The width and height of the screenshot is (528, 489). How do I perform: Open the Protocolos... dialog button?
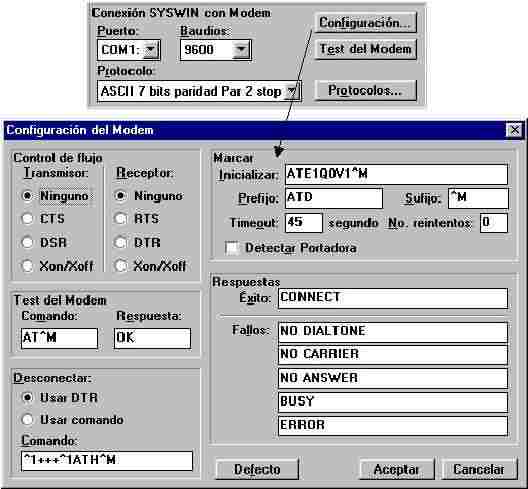click(365, 90)
